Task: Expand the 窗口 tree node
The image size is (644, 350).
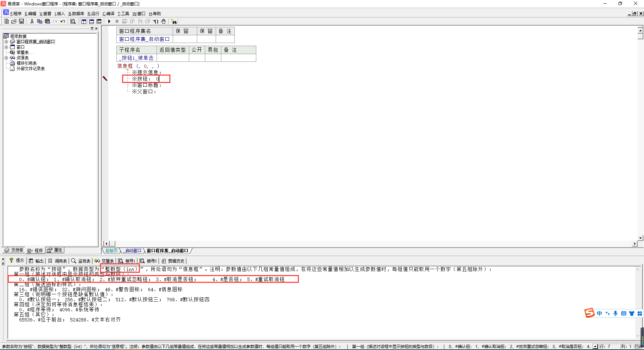Action: click(6, 47)
